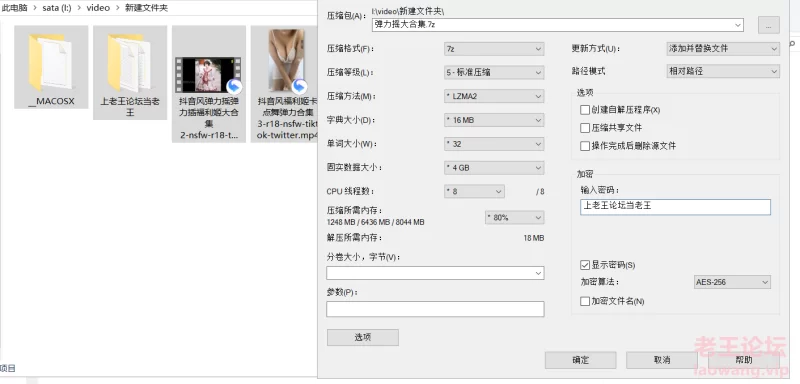This screenshot has height=384, width=800.
Task: Enable 创建自解压程序 checkbox
Action: (x=585, y=110)
